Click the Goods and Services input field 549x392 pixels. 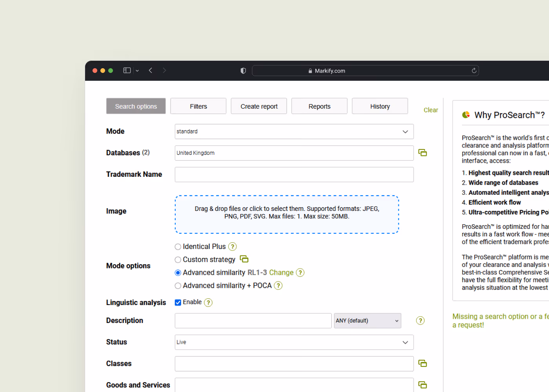click(294, 385)
